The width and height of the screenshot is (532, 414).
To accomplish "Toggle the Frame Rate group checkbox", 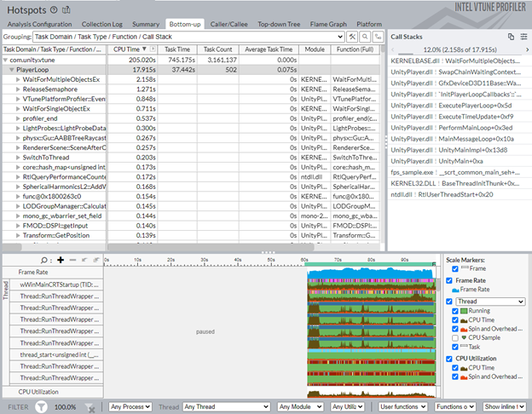I will click(449, 279).
